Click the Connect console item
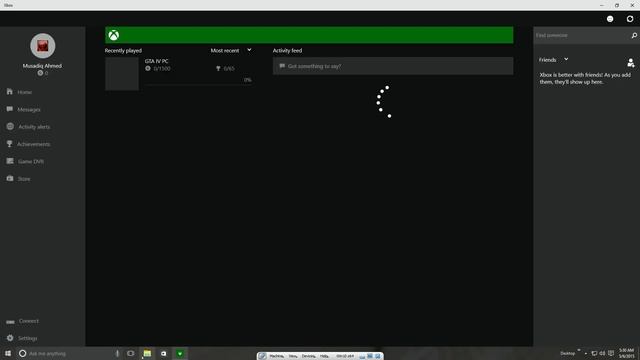640x360 pixels. pyautogui.click(x=23, y=321)
